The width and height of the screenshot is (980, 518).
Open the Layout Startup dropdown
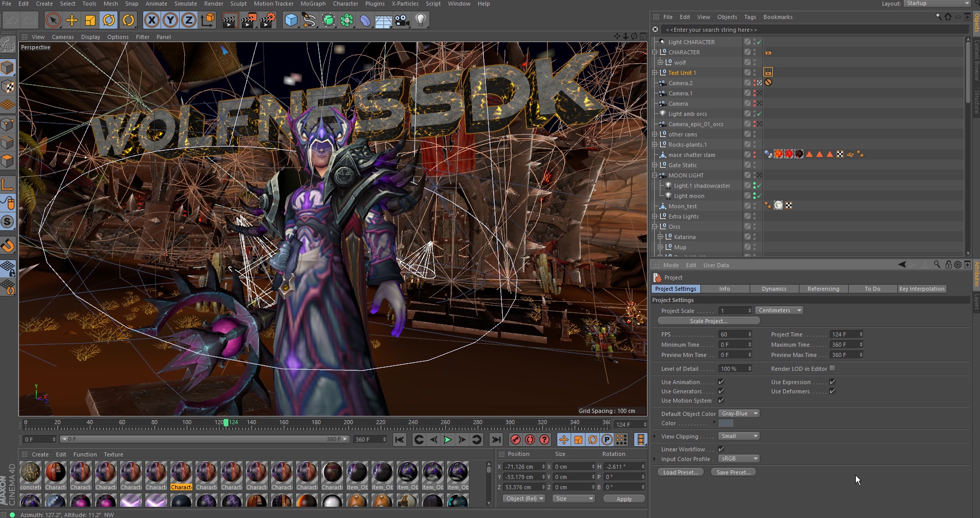point(937,4)
